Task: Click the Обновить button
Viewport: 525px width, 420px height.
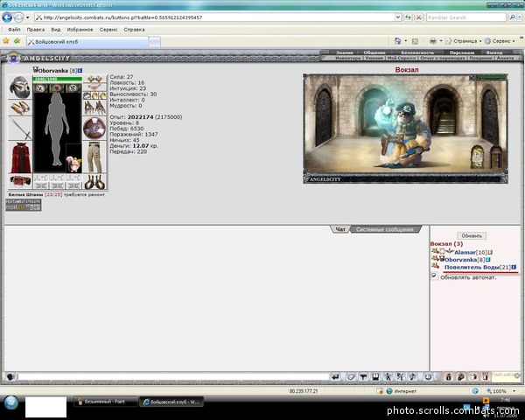Action: pyautogui.click(x=472, y=235)
